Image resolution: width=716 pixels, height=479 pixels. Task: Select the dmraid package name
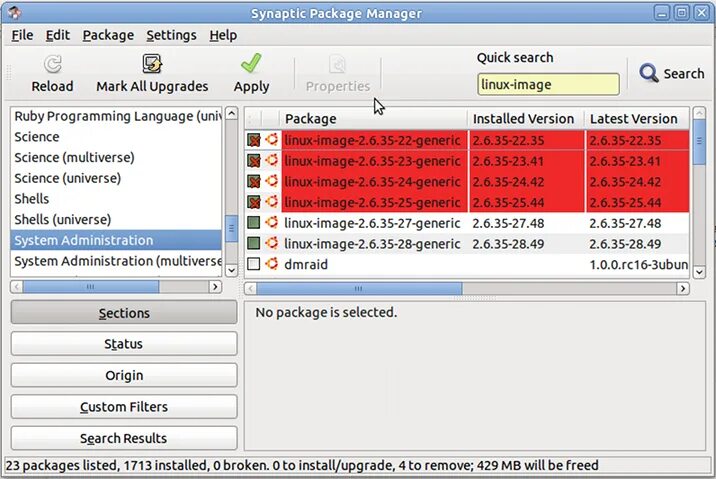(305, 264)
